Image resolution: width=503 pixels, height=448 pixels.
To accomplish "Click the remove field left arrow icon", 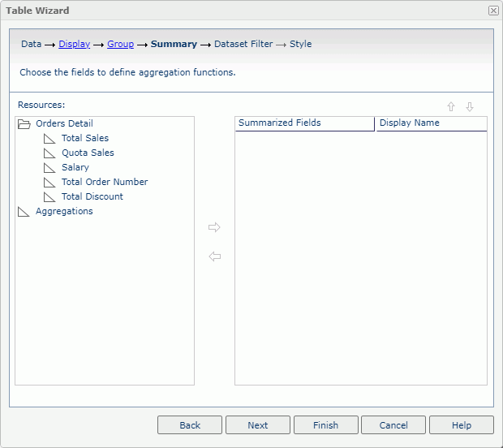I will 214,256.
